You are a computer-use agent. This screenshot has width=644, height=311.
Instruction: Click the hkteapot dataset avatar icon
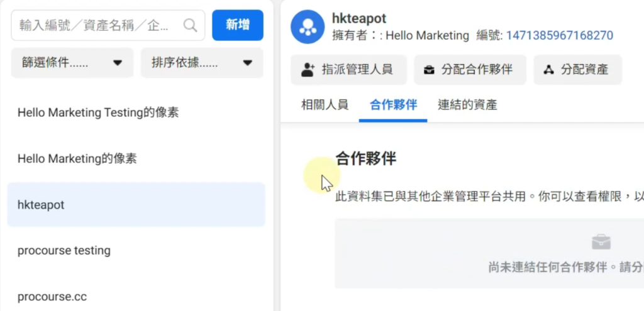click(308, 26)
